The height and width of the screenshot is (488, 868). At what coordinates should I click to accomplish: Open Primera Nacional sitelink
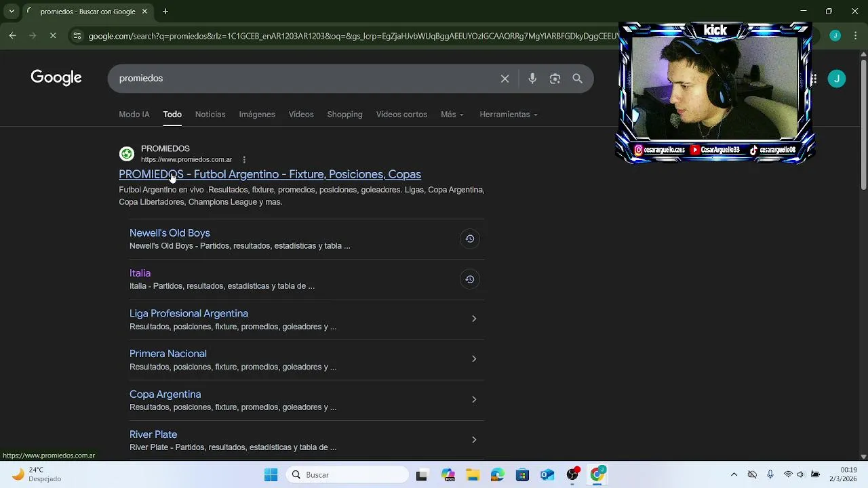(x=168, y=354)
